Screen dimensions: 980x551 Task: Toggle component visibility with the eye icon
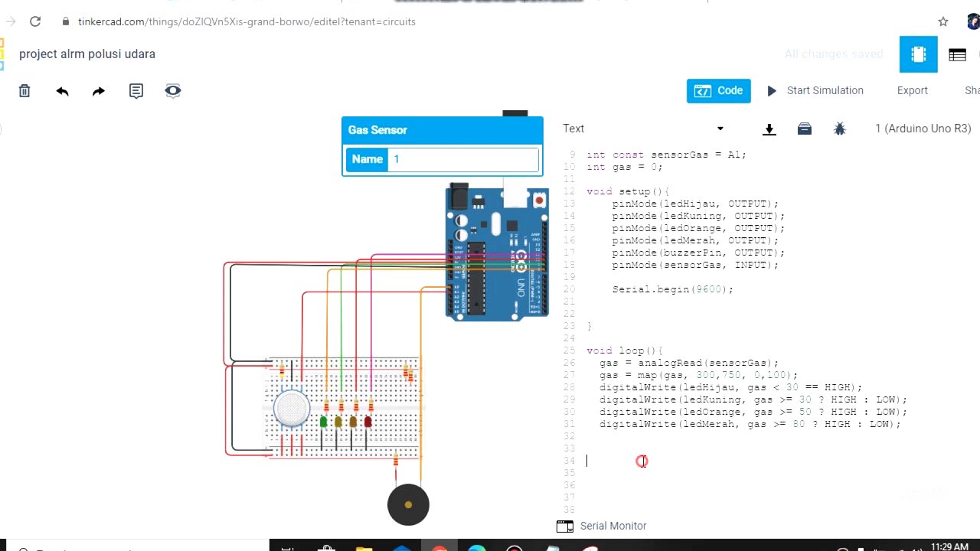pyautogui.click(x=172, y=91)
